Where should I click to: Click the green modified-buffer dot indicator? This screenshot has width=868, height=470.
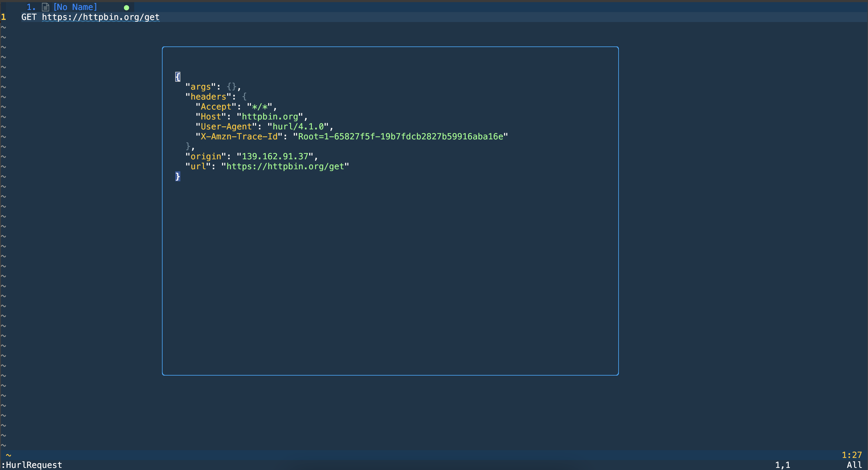click(126, 8)
